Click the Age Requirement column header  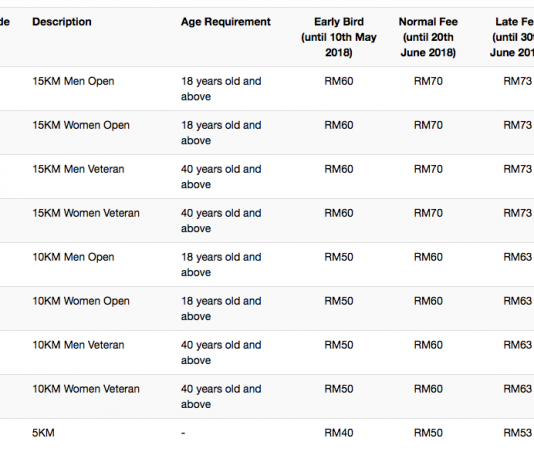pos(225,22)
